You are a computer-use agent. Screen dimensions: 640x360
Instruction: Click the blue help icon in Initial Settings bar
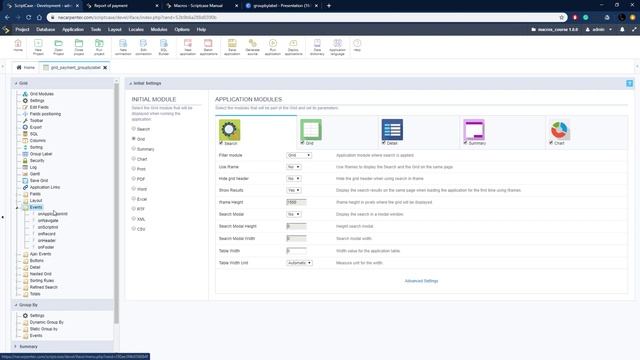point(629,83)
